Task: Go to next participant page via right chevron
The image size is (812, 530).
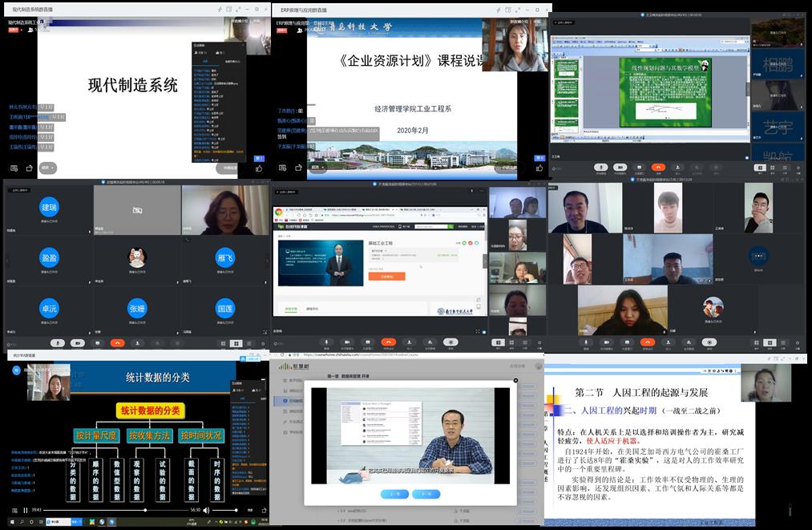Action: [267, 260]
